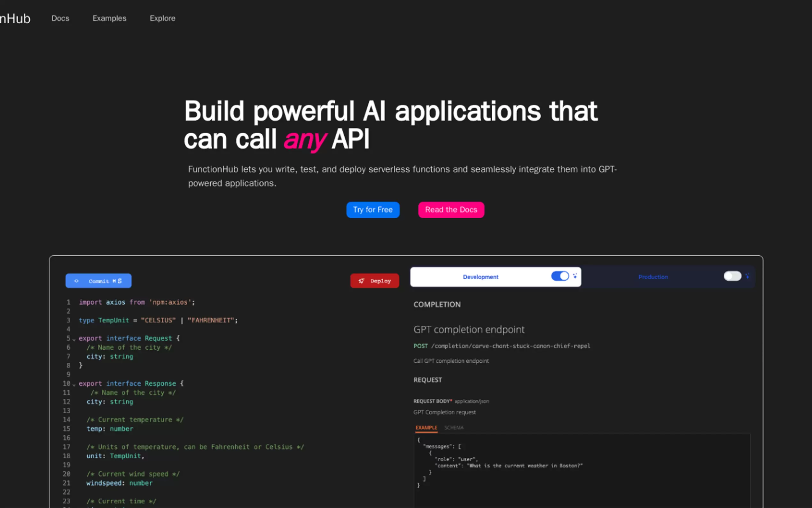
Task: Click the Try for Free button
Action: tap(373, 210)
